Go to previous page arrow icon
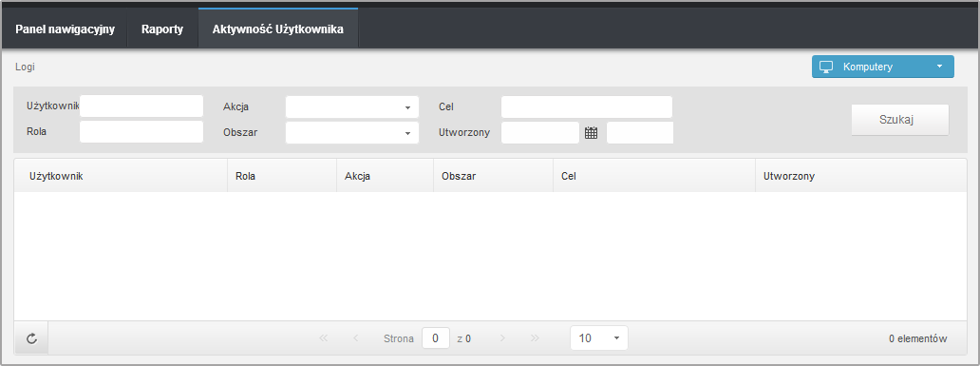980x366 pixels. pos(355,338)
